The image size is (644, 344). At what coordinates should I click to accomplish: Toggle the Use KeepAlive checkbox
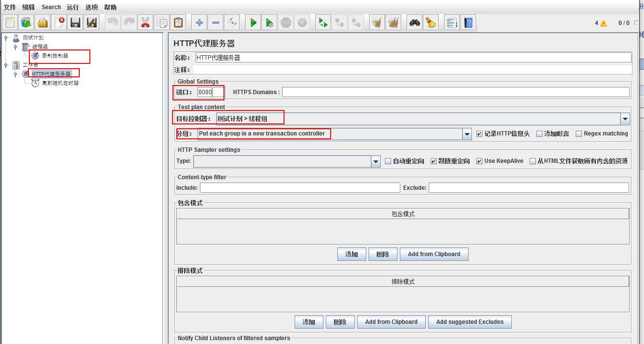tap(479, 161)
